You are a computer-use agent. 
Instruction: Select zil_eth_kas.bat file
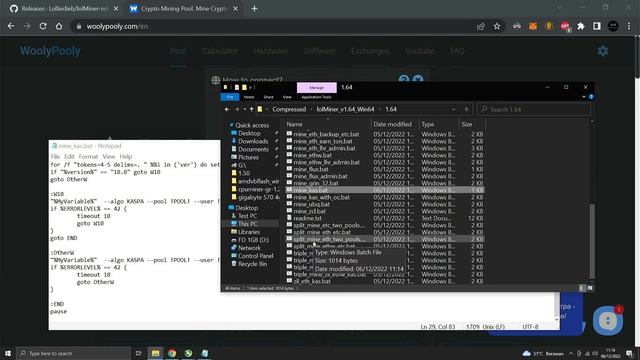(312, 281)
